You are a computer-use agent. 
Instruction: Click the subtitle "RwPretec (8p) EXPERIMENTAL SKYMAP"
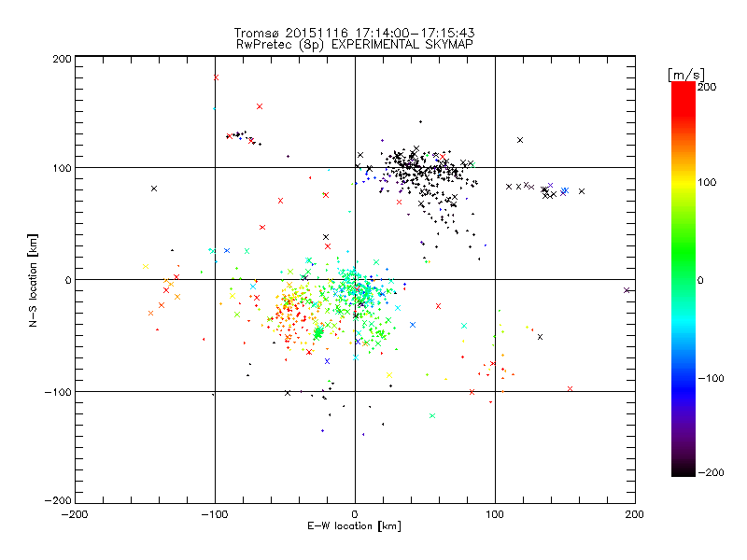coord(355,44)
